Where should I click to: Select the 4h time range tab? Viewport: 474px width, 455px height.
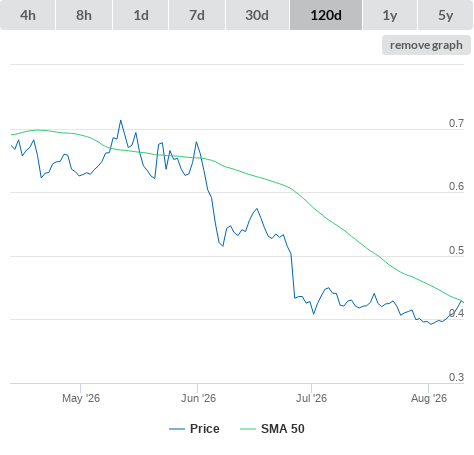tap(28, 15)
